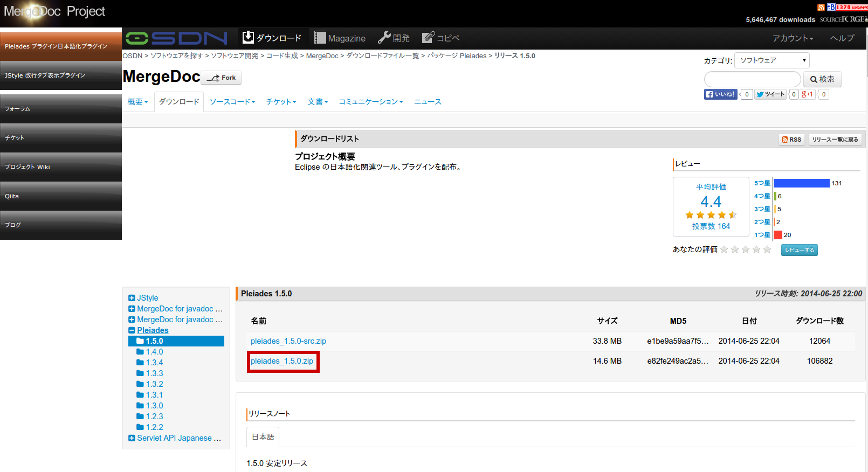Image resolution: width=868 pixels, height=472 pixels.
Task: Download pleiades_1.5.0.zip
Action: [282, 361]
